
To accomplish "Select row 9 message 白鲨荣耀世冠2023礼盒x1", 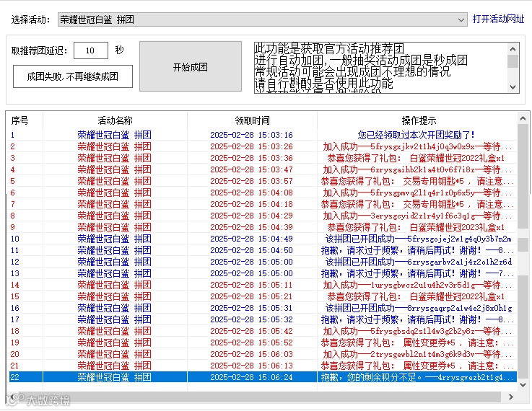I will pyautogui.click(x=416, y=227).
